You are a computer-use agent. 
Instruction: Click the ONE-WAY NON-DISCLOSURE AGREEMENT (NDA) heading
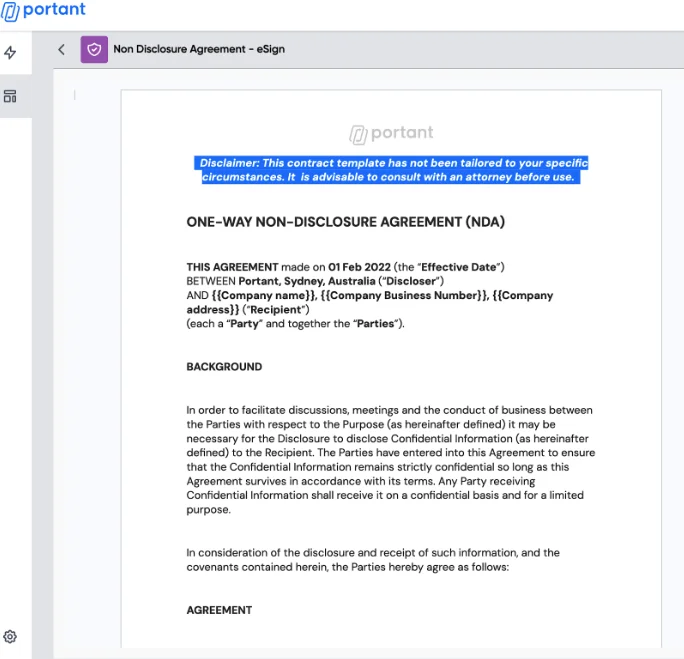coord(345,222)
